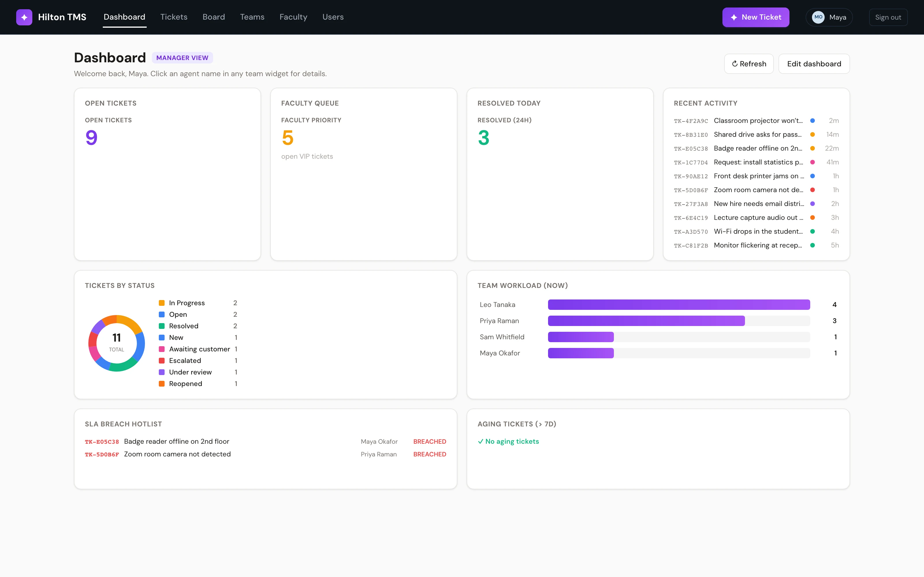924x577 pixels.
Task: Open ticket TK-E05C38 in SLA breach hotlist
Action: click(x=102, y=442)
